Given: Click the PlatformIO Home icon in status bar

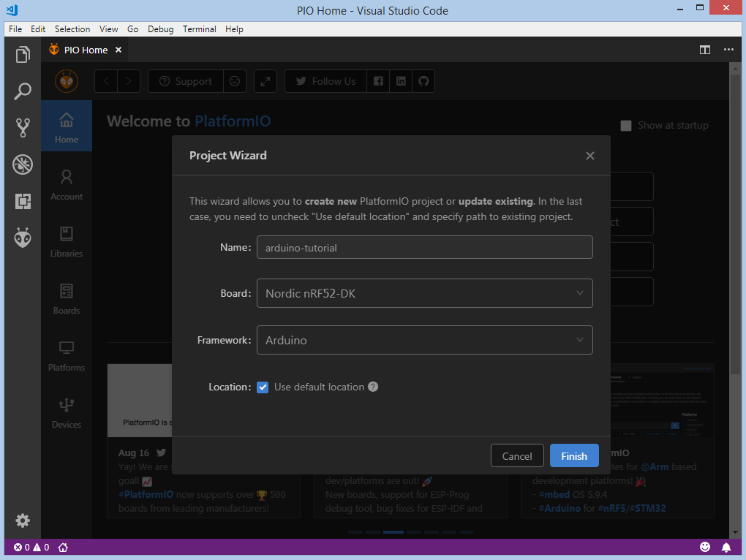Looking at the screenshot, I should point(63,548).
